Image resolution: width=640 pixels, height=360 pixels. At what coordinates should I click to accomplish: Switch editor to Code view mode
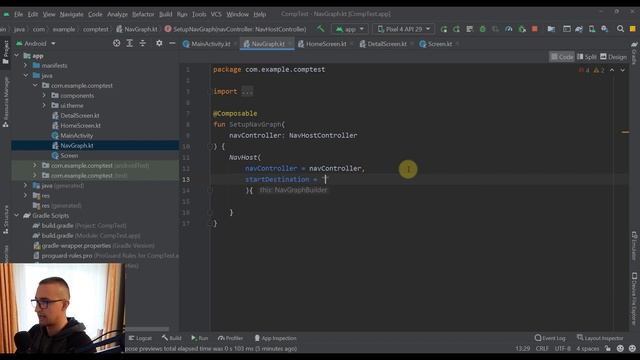562,57
